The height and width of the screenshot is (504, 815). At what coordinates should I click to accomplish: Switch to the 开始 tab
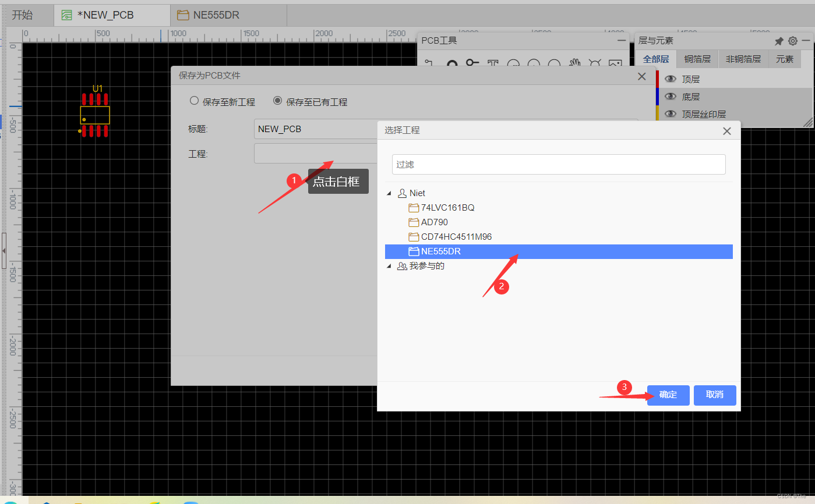tap(22, 15)
